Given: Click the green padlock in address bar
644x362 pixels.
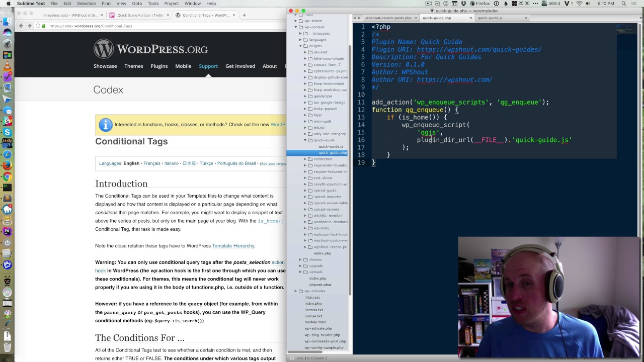Looking at the screenshot, I should click(44, 26).
